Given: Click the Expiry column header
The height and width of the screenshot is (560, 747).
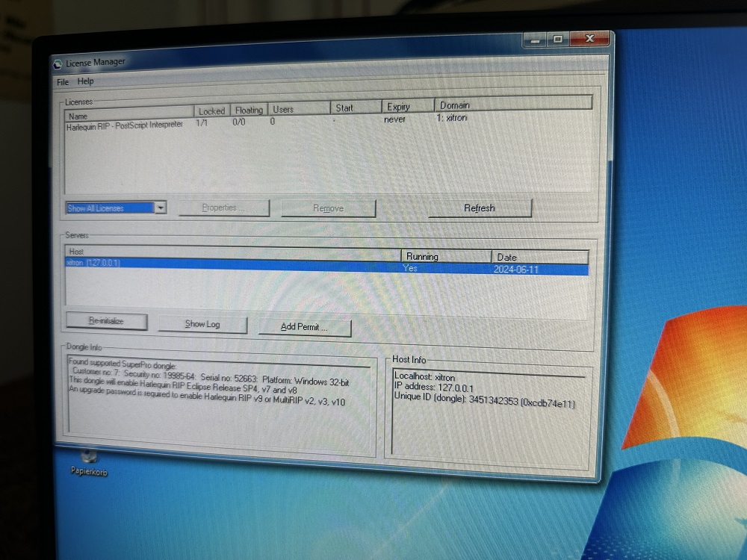Looking at the screenshot, I should [399, 107].
